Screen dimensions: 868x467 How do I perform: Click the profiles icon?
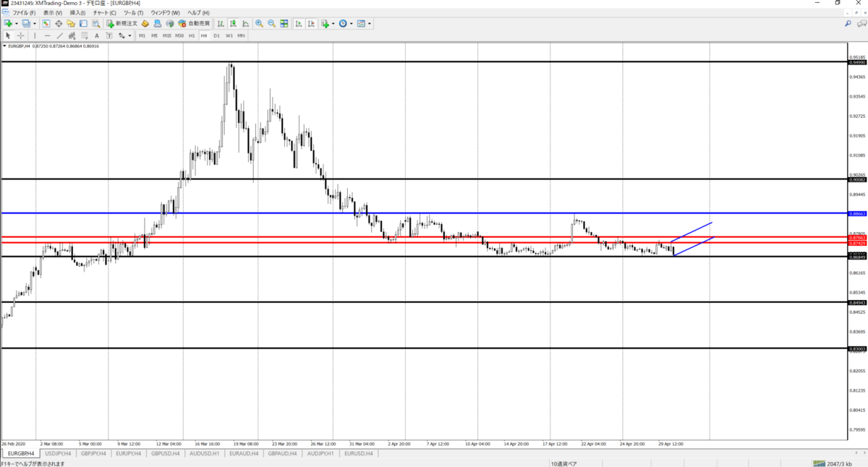pyautogui.click(x=25, y=23)
